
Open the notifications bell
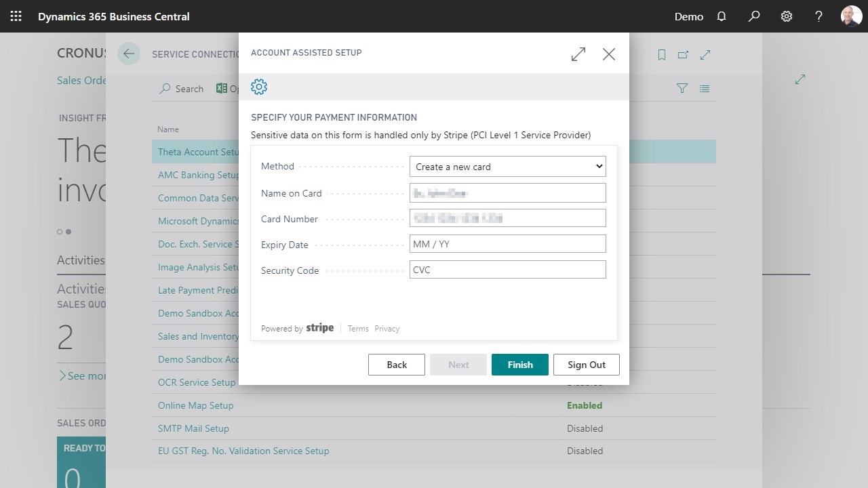[x=722, y=16]
